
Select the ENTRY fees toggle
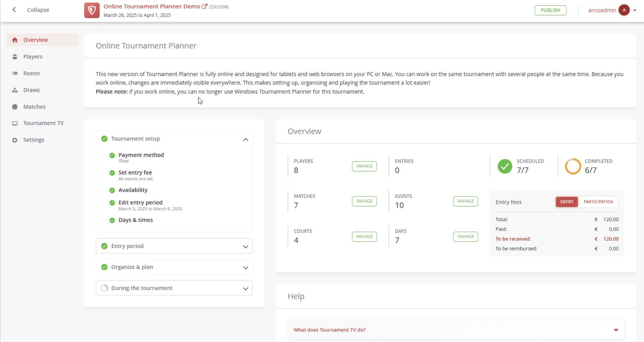coord(566,202)
